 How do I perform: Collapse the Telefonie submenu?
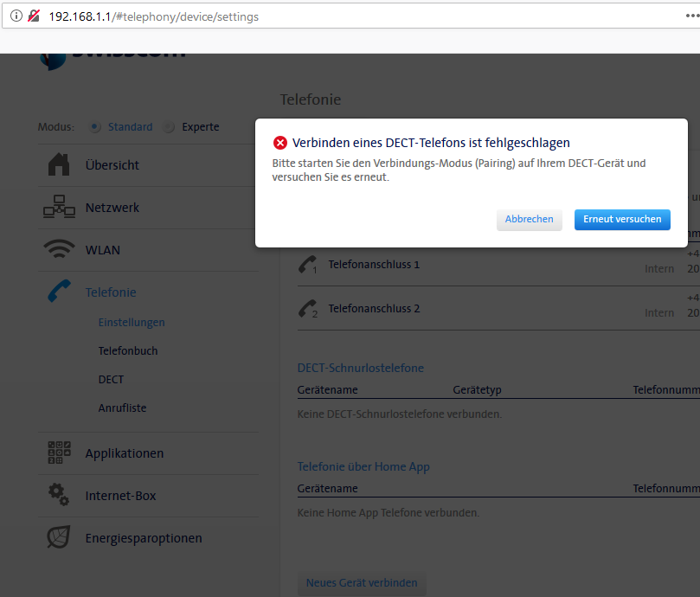111,292
